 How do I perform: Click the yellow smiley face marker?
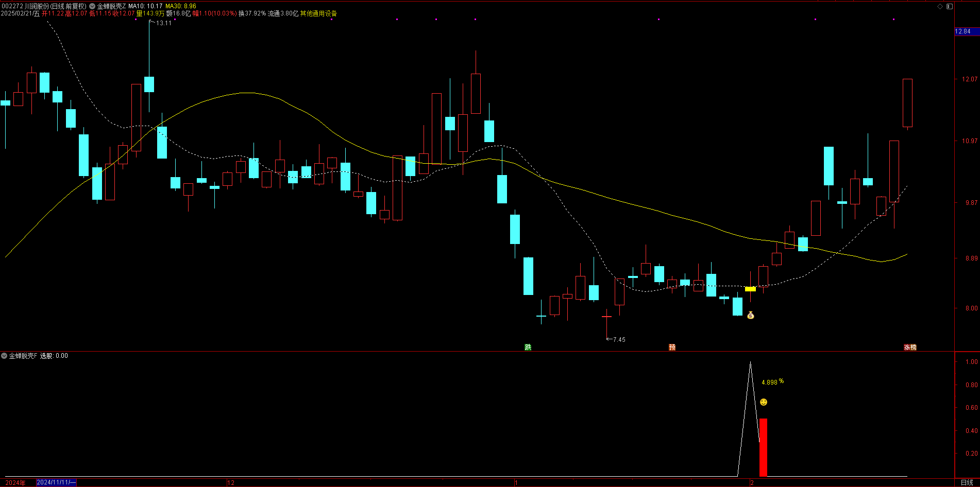coord(764,402)
